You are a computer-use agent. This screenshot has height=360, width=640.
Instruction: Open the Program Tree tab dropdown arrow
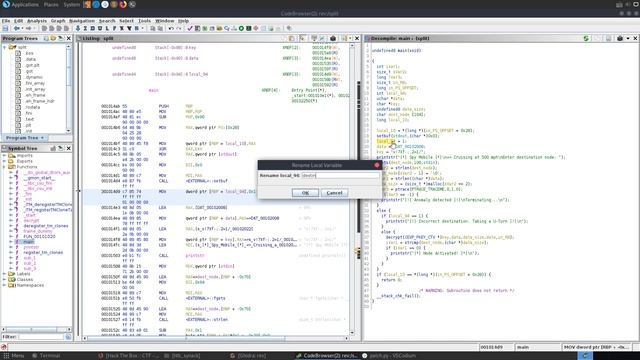(42, 138)
